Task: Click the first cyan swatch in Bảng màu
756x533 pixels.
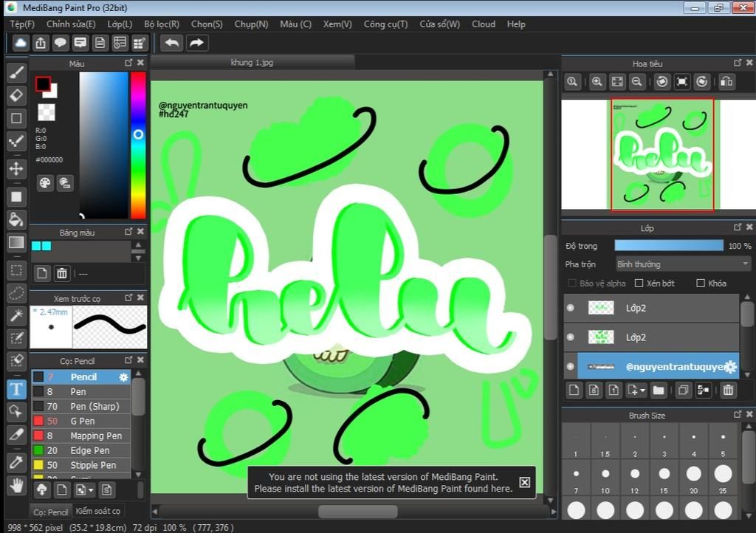Action: pos(36,247)
